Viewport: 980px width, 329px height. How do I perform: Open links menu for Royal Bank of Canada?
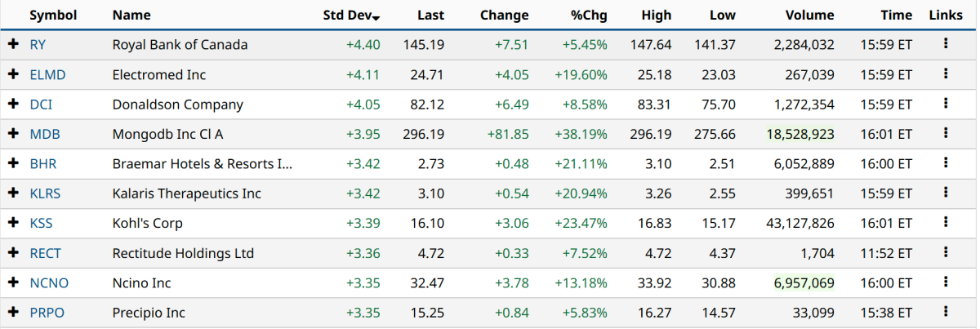click(946, 44)
